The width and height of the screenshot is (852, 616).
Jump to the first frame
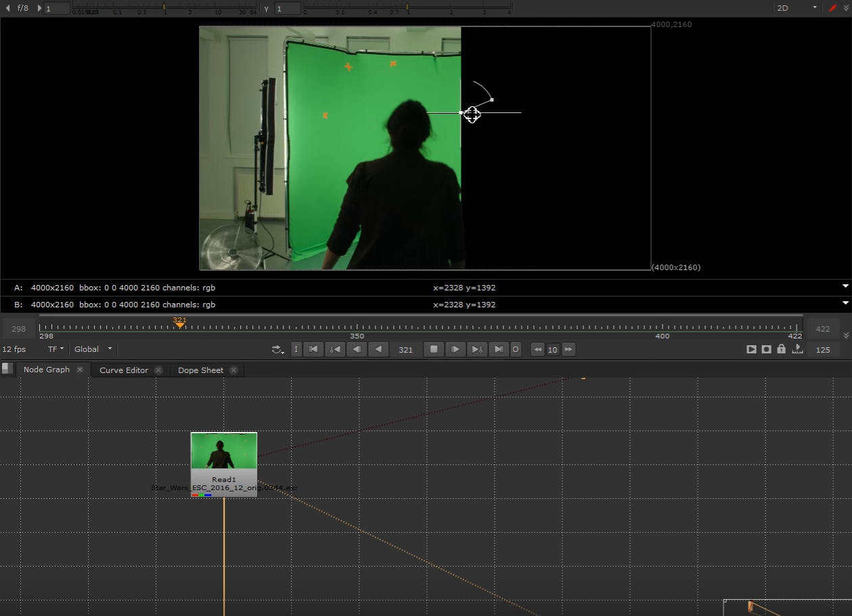coord(313,349)
